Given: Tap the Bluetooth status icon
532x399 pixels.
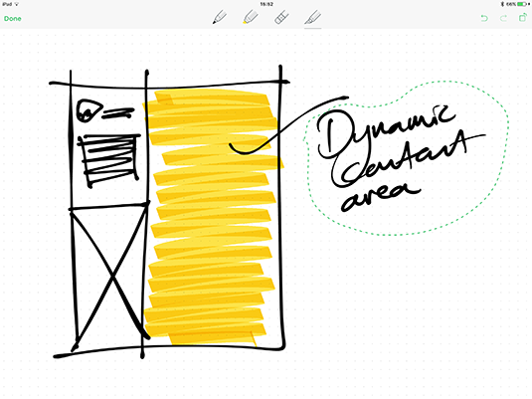Looking at the screenshot, I should point(502,4).
